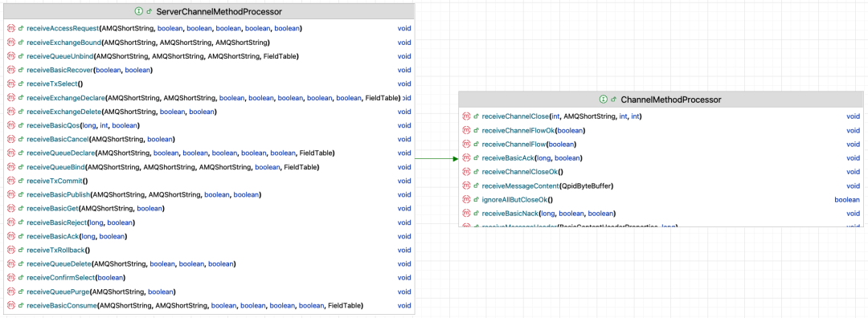Select the receiveBasicQos method name
Viewport: 868px width, 318px height.
tap(54, 125)
